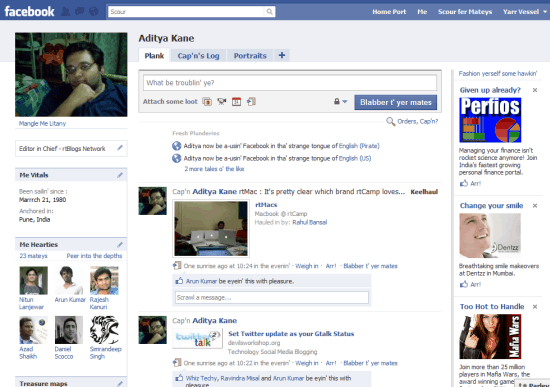Go to Home Port
Image resolution: width=550 pixels, height=387 pixels.
tap(389, 12)
